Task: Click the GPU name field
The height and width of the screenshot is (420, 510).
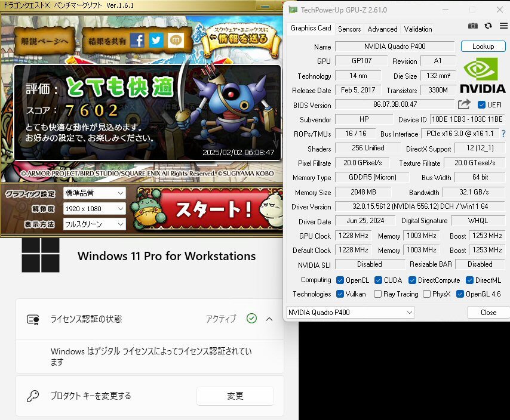Action: pos(395,47)
